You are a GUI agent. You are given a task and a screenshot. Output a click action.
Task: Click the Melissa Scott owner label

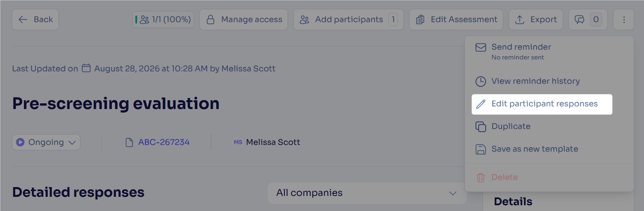tap(273, 142)
